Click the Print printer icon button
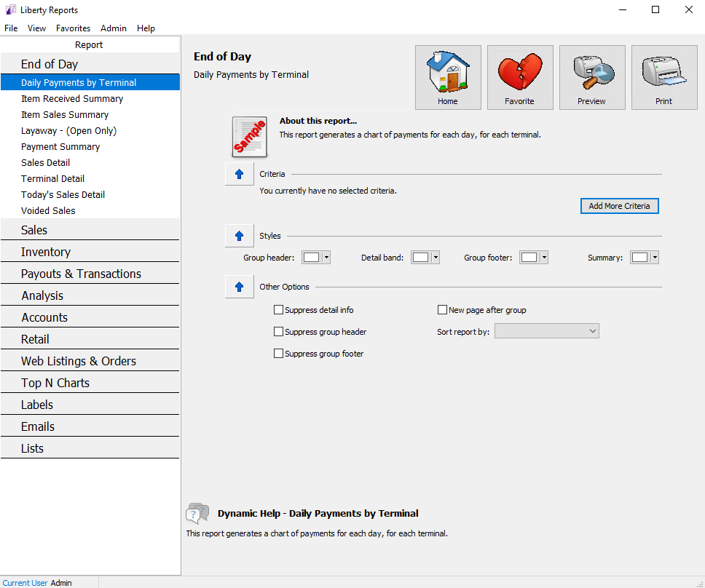Image resolution: width=705 pixels, height=588 pixels. (664, 77)
